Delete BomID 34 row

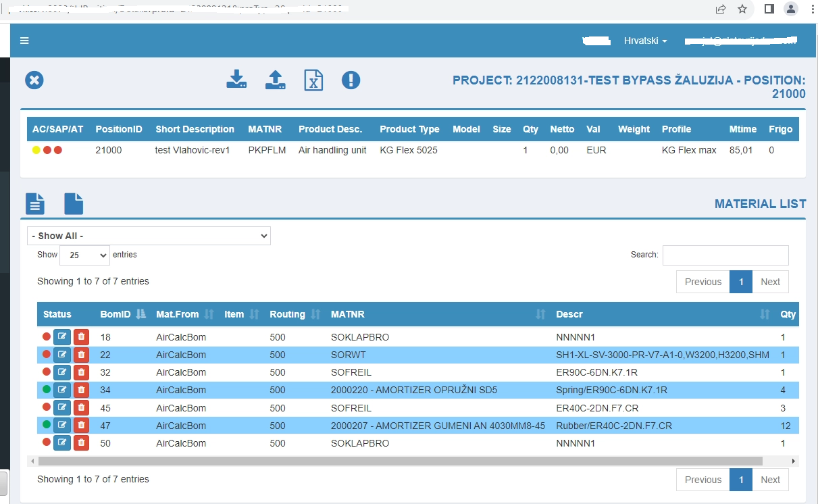[x=81, y=389]
